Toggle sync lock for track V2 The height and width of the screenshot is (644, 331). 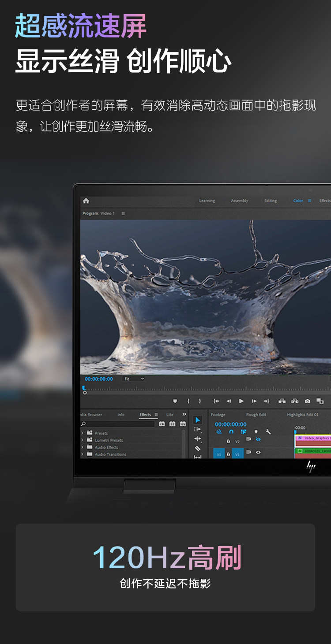(248, 439)
